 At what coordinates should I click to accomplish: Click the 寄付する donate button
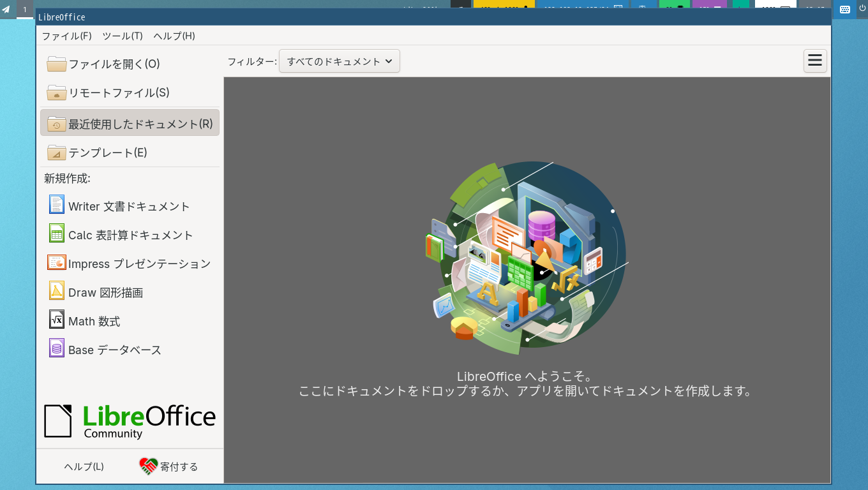169,466
